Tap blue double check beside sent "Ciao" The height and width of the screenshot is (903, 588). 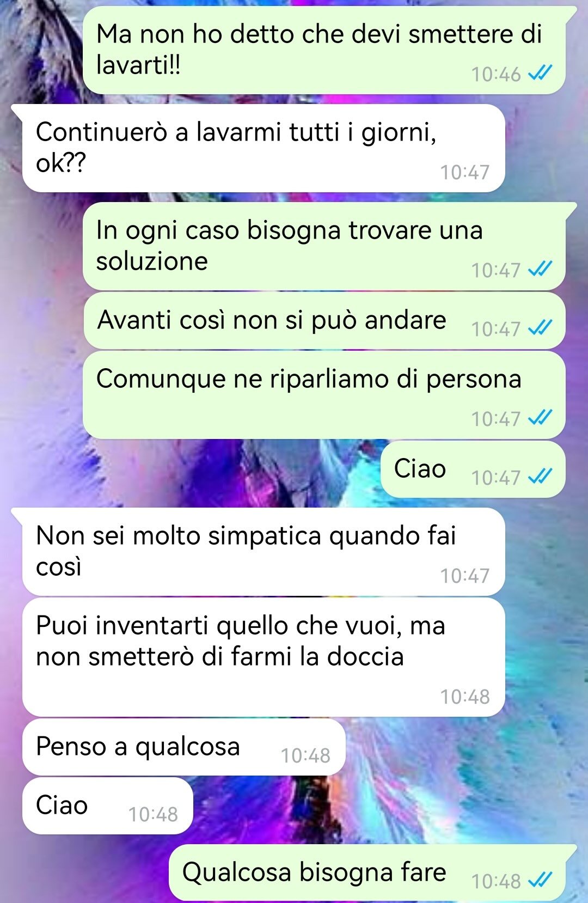coord(540,475)
